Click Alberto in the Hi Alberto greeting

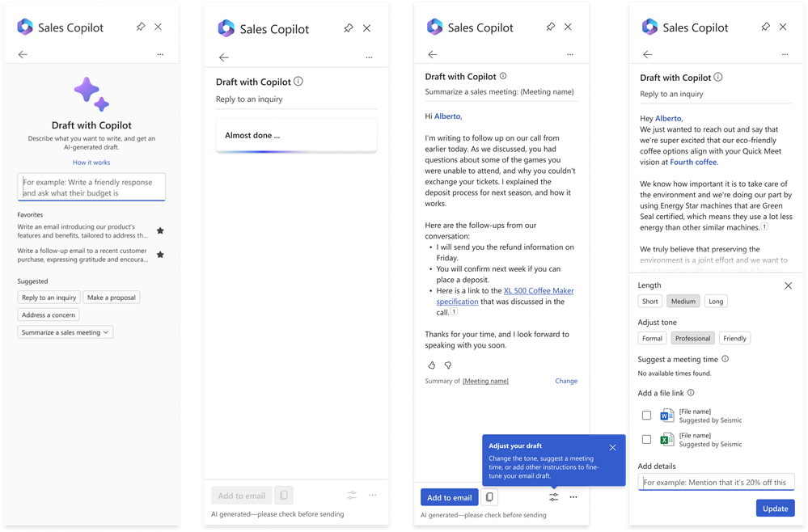pos(448,116)
